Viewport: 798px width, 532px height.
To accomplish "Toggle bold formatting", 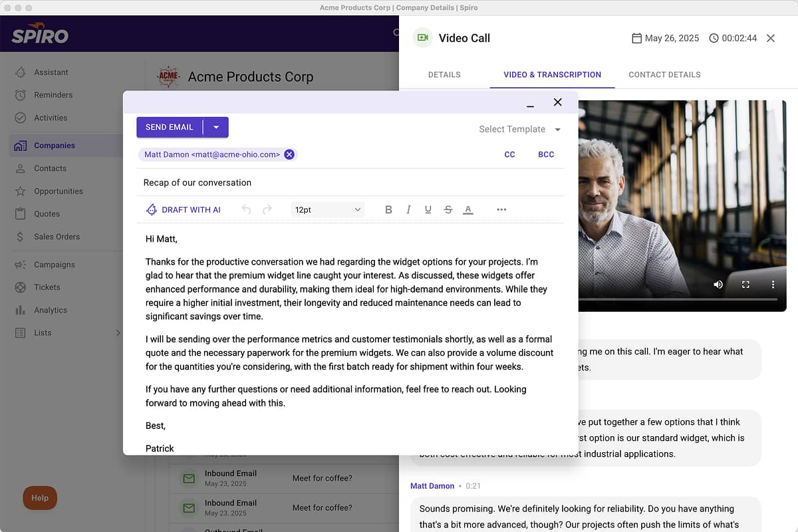I will pos(388,209).
